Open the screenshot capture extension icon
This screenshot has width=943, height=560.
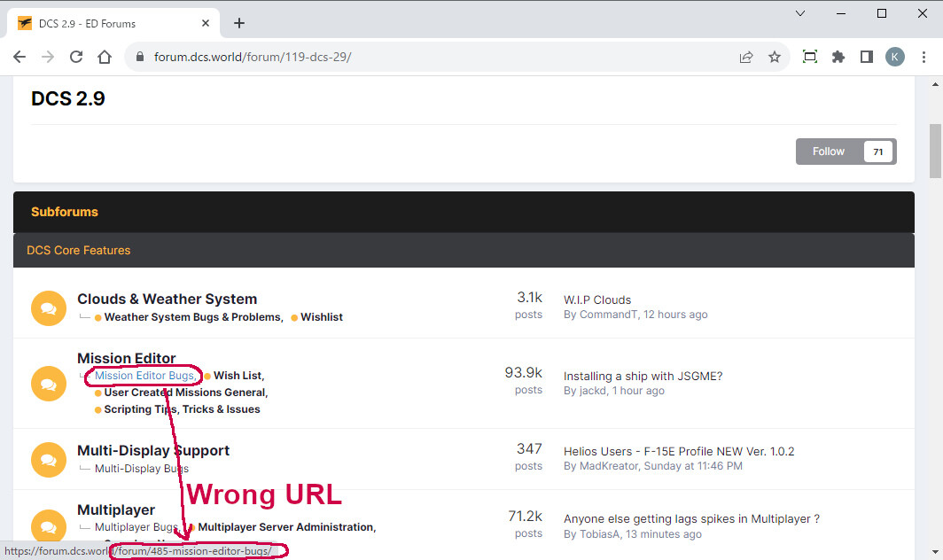pos(810,57)
